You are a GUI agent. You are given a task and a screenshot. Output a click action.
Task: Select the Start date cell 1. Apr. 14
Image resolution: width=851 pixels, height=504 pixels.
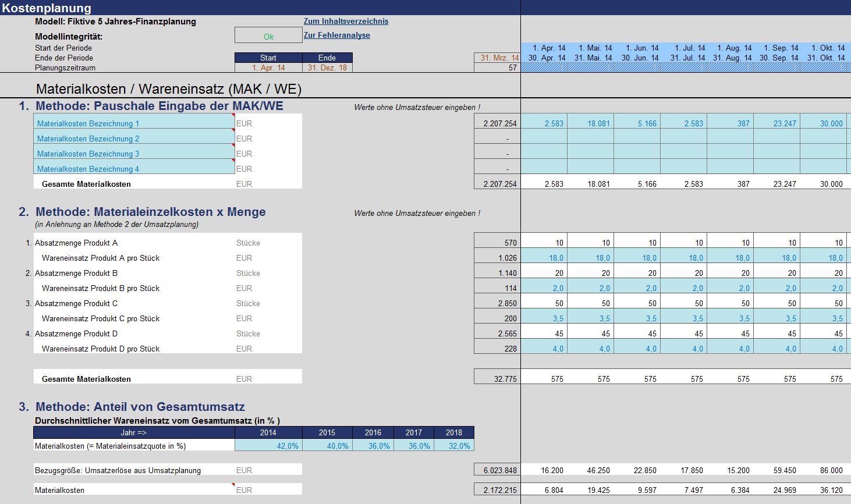click(268, 68)
